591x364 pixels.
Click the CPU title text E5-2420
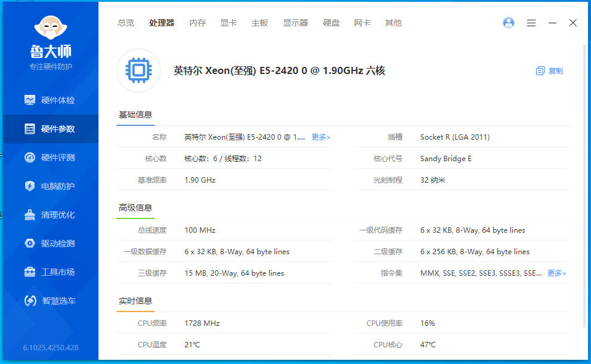[x=279, y=71]
